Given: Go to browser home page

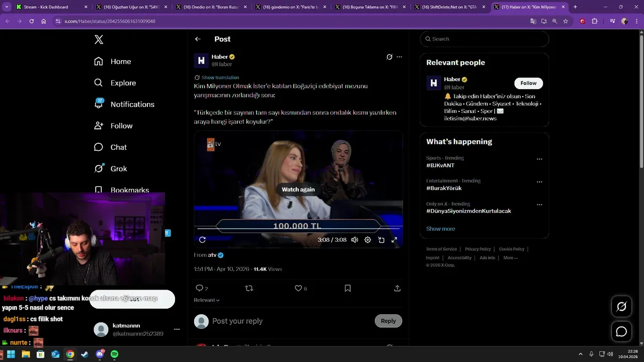Looking at the screenshot, I should click(44, 21).
